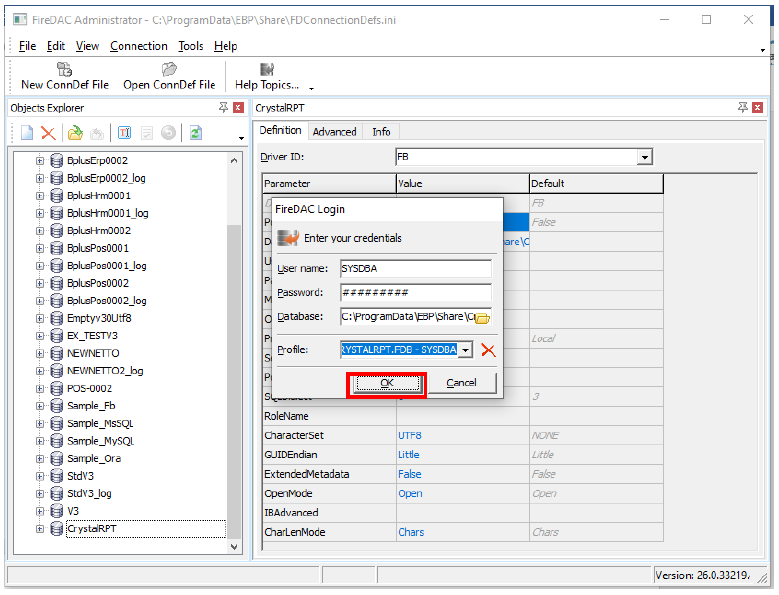Image resolution: width=779 pixels, height=595 pixels.
Task: Open the Profile dropdown in login dialog
Action: (x=466, y=350)
